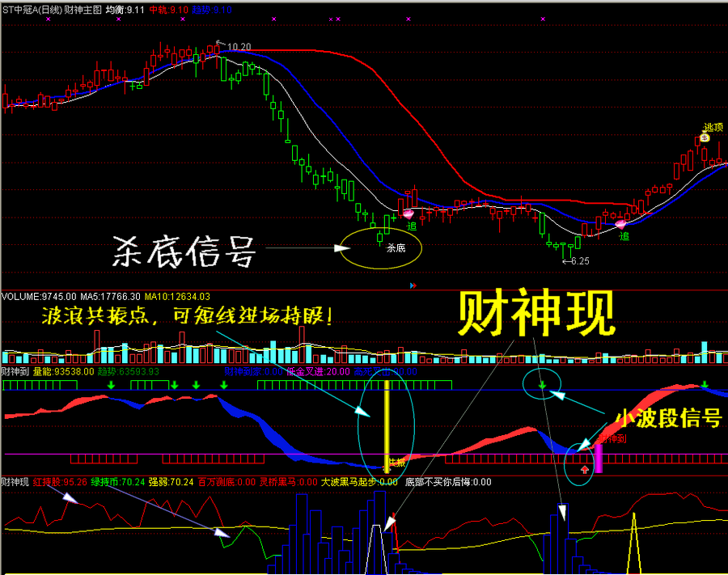Click the pink diamond above the second 追 label
This screenshot has height=575, width=728.
620,225
